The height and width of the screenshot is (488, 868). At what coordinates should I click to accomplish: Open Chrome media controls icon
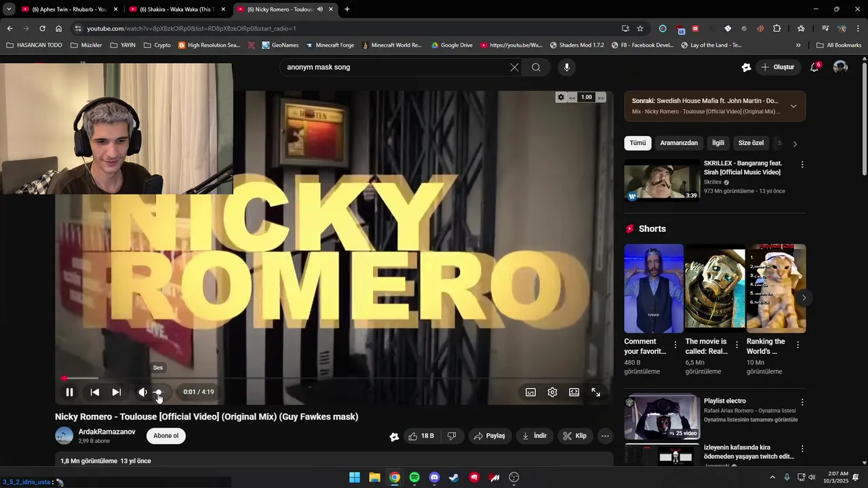(825, 28)
